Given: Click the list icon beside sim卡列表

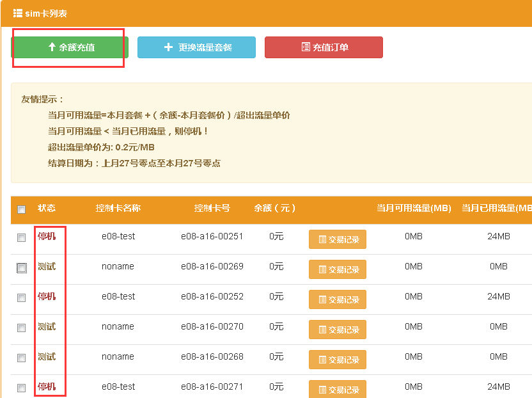Looking at the screenshot, I should 18,13.
